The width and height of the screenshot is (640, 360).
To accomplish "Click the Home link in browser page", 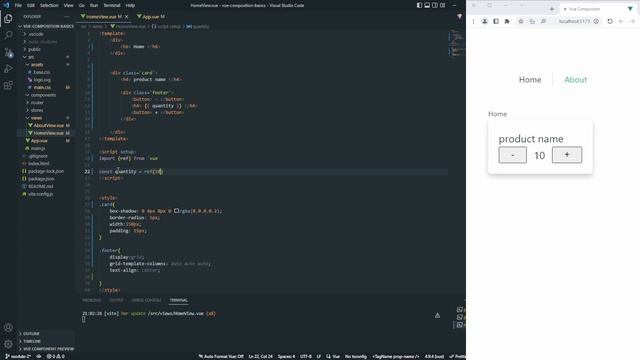I will (530, 80).
